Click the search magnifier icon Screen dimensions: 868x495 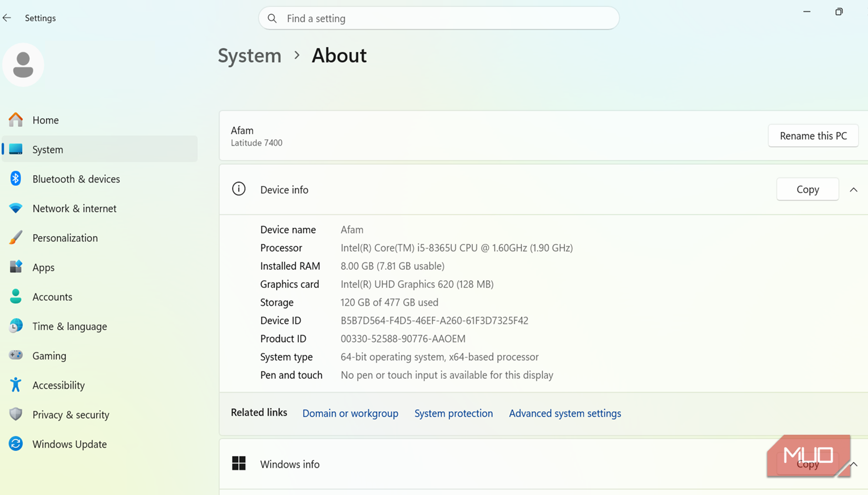coord(272,18)
